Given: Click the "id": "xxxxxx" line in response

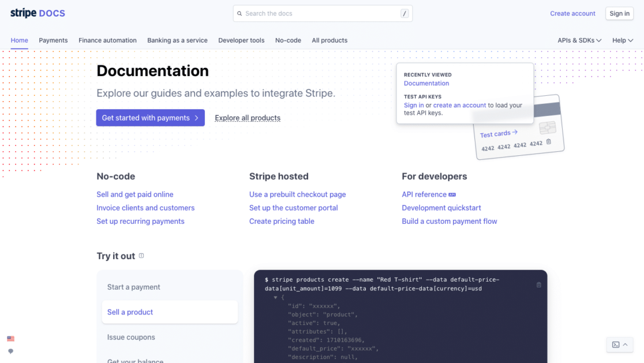Looking at the screenshot, I should (x=314, y=306).
